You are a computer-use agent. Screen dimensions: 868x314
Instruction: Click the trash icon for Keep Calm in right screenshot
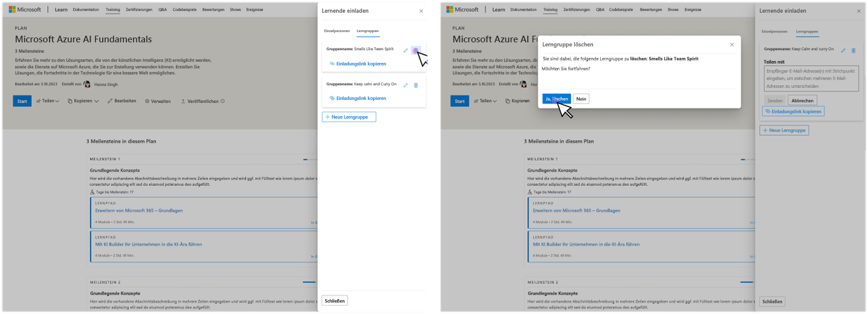pos(853,50)
